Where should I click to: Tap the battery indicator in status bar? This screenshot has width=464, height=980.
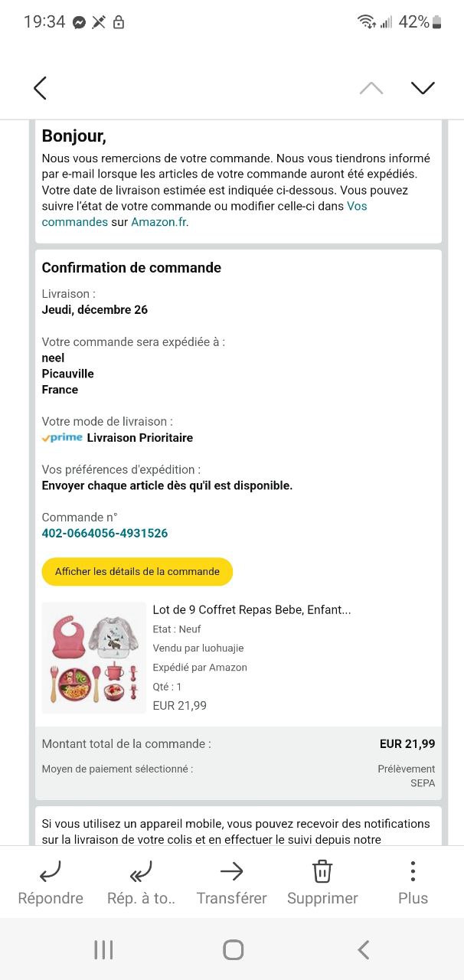(x=437, y=22)
